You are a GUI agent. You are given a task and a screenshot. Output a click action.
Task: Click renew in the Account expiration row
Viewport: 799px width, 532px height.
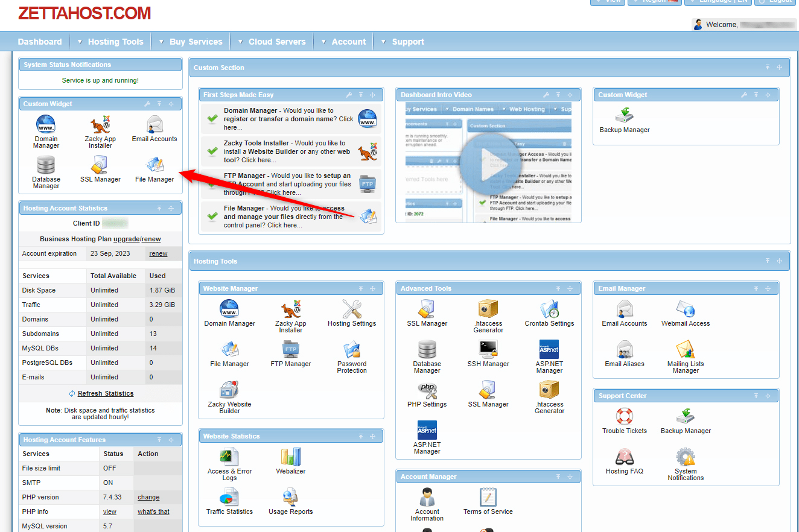[158, 254]
